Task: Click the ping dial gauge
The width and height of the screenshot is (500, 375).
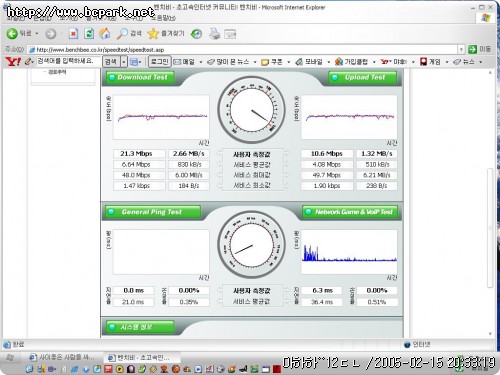Action: 252,245
